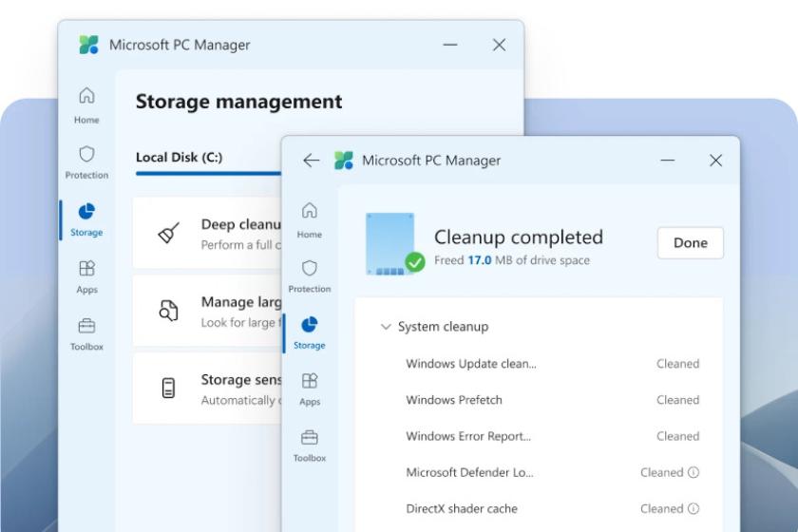Open Home in the front window sidebar

click(310, 220)
